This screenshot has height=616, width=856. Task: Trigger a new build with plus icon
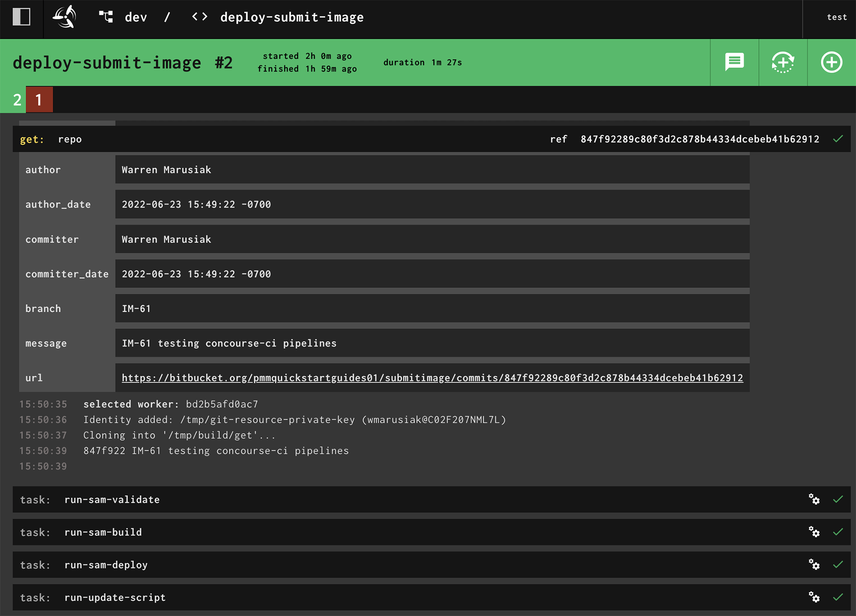coord(831,62)
